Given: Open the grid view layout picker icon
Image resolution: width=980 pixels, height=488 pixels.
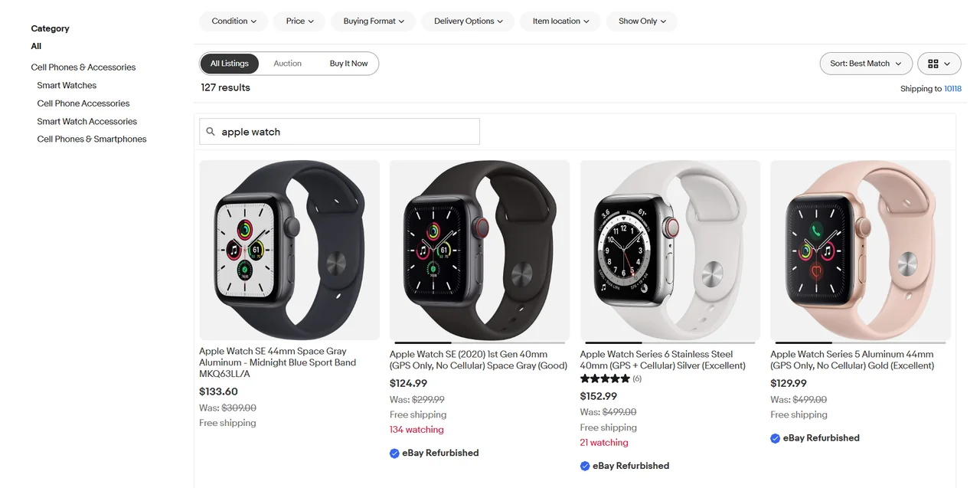Looking at the screenshot, I should point(933,64).
